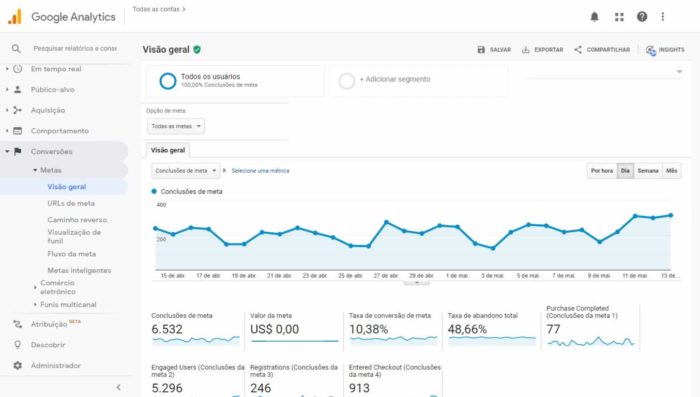Viewport: 700px width, 397px height.
Task: Expand Funis multicanal subsection
Action: coord(35,305)
